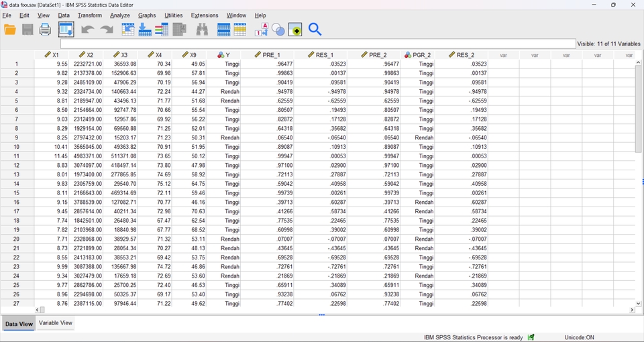The image size is (644, 342).
Task: Open the Graphs menu
Action: coord(147,15)
